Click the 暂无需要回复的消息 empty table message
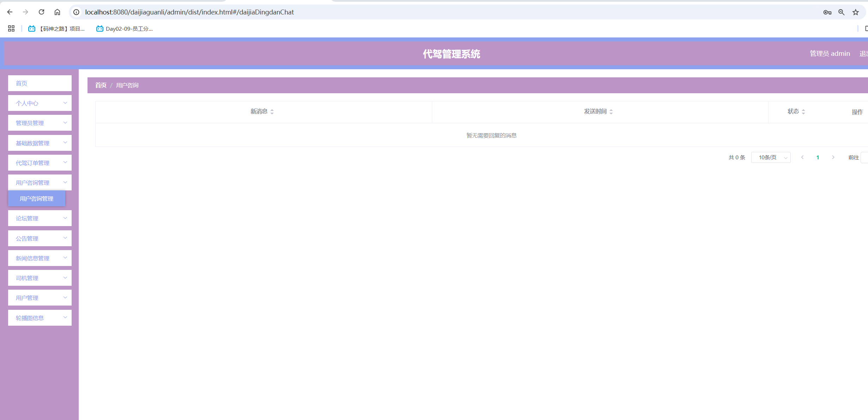The width and height of the screenshot is (868, 420). pos(492,136)
